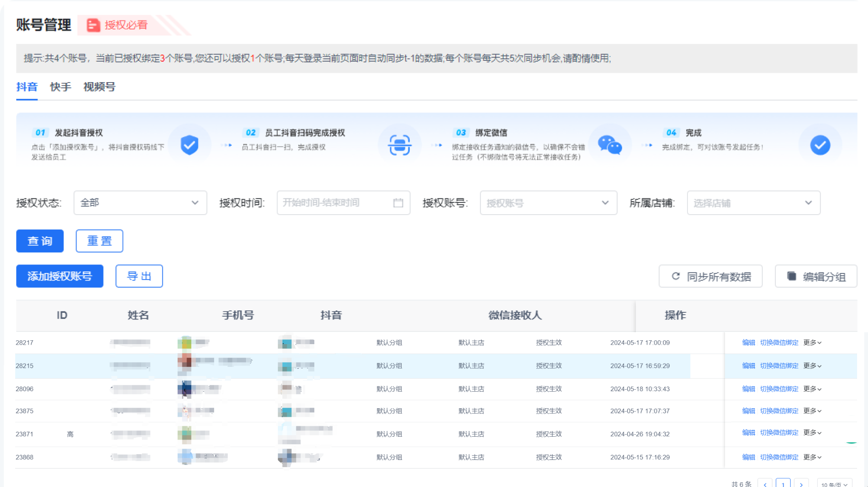This screenshot has width=868, height=487.
Task: Open the 所属店铺 select dropdown
Action: 753,203
